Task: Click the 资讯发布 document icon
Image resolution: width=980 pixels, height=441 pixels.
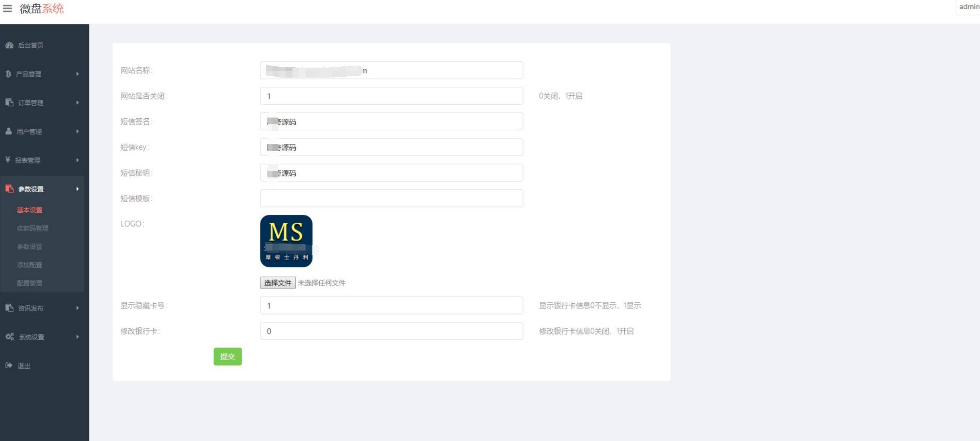Action: pyautogui.click(x=9, y=308)
